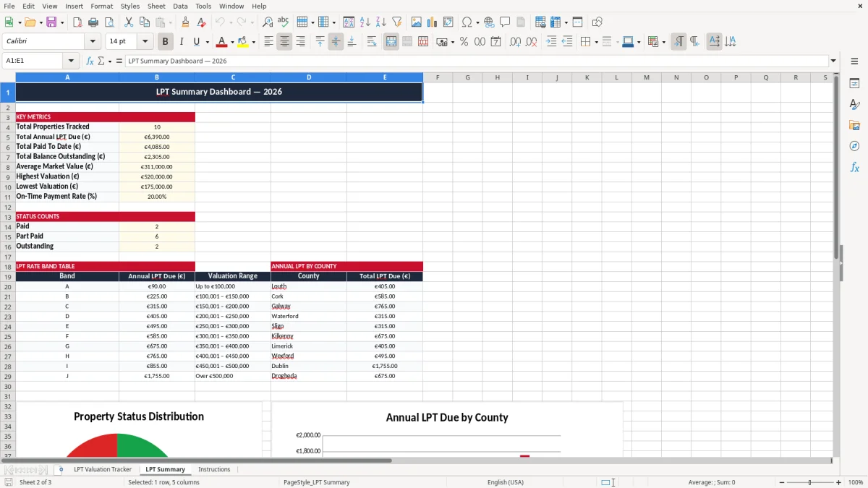Screen dimensions: 868x488
Task: Toggle Center Horizontally alignment
Action: pyautogui.click(x=284, y=42)
